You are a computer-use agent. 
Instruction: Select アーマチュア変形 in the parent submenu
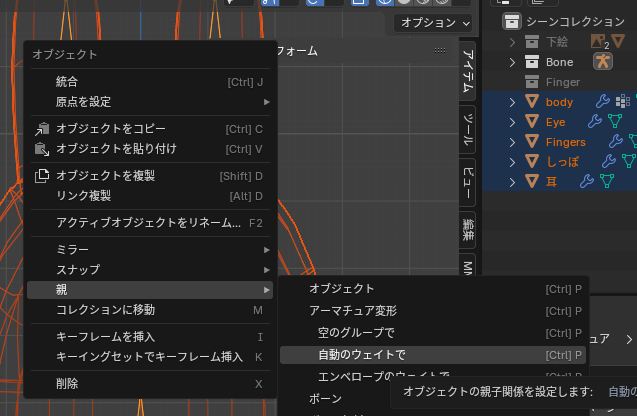[x=433, y=311]
